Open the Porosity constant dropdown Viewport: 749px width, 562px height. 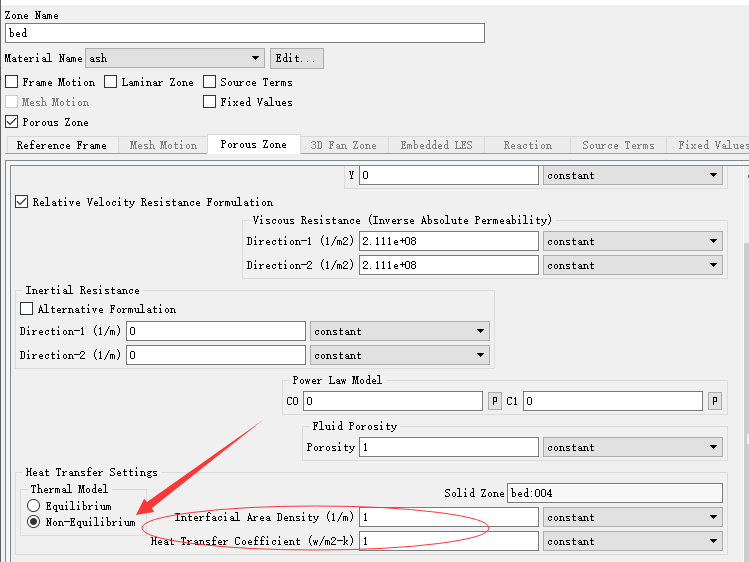[632, 447]
